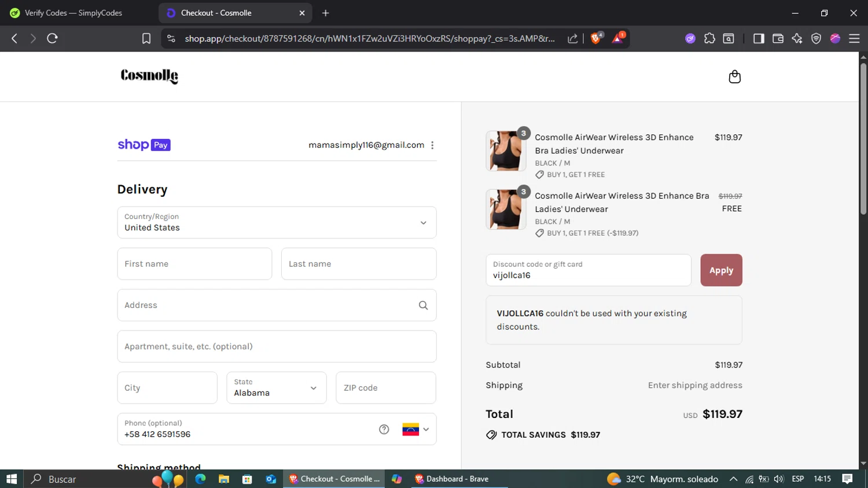Screen dimensions: 868x488
Task: Open the Country/Region dropdown
Action: pyautogui.click(x=277, y=222)
